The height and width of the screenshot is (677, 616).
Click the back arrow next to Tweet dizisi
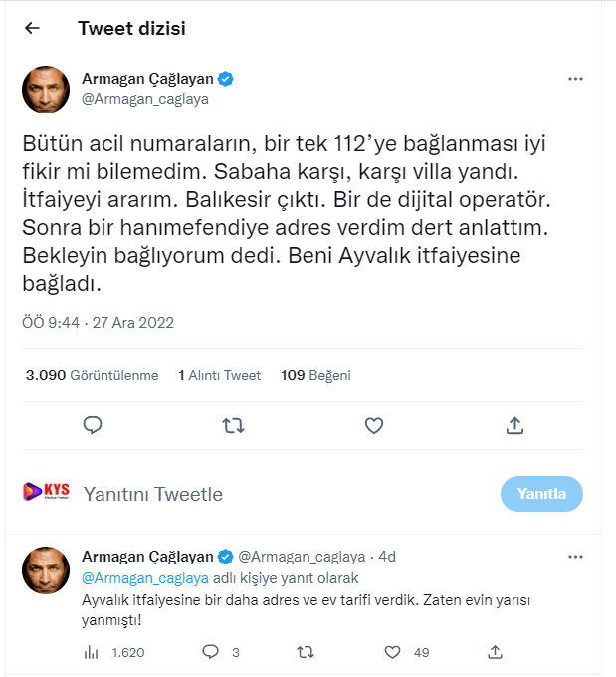click(x=32, y=29)
